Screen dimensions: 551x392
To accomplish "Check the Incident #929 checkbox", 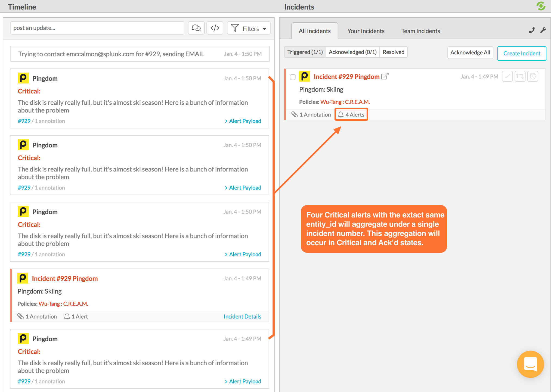I will point(293,77).
